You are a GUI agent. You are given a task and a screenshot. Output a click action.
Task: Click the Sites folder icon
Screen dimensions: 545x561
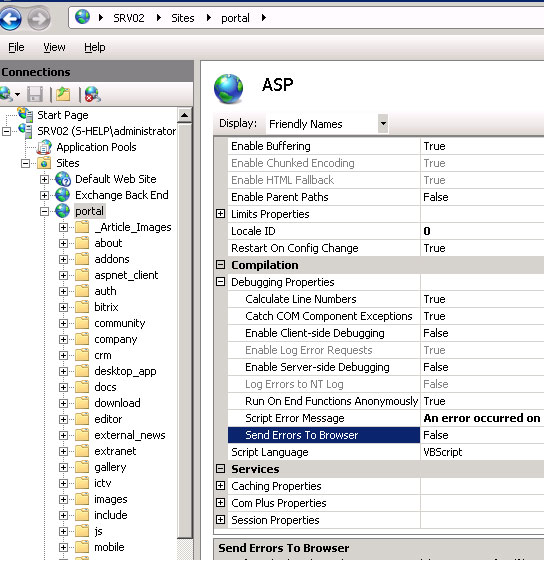(x=44, y=163)
